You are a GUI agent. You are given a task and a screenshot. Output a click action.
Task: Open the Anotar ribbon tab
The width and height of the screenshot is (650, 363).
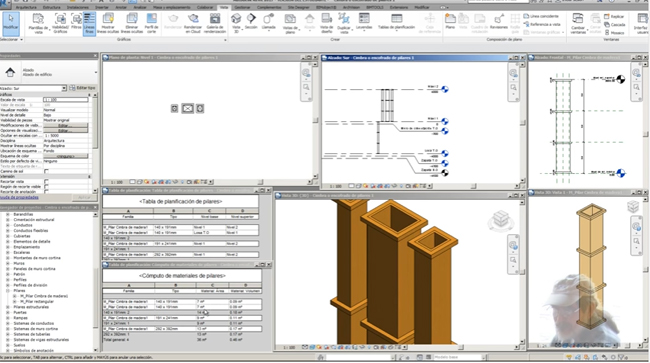(x=121, y=7)
